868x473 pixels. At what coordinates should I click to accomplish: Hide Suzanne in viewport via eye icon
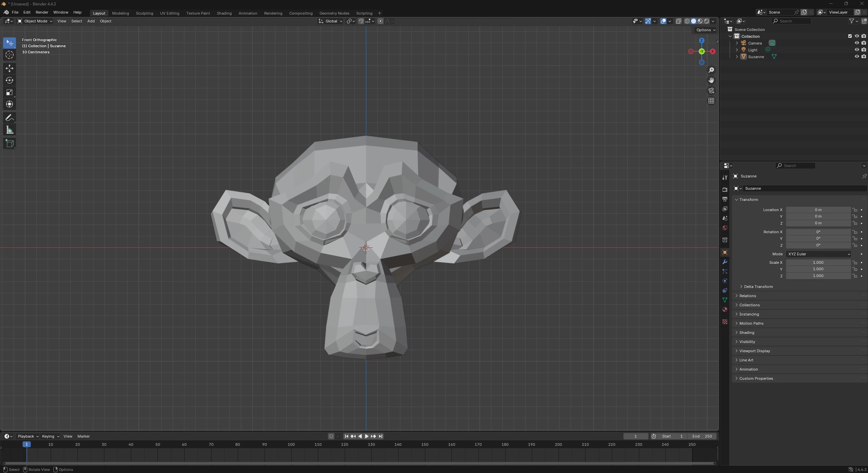pos(856,56)
